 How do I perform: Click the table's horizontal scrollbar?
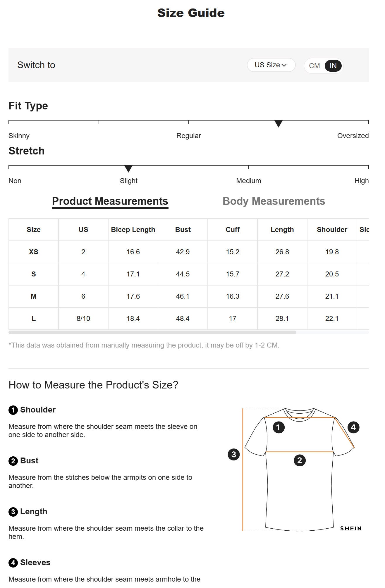pyautogui.click(x=152, y=332)
